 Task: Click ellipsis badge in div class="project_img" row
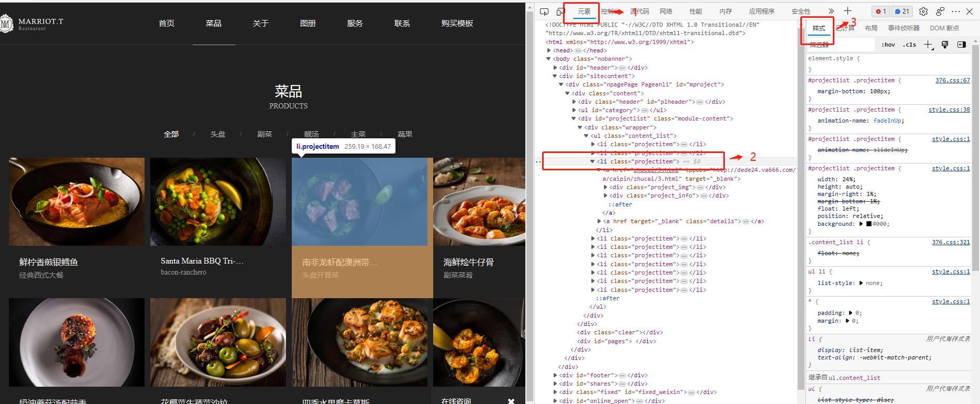click(701, 188)
